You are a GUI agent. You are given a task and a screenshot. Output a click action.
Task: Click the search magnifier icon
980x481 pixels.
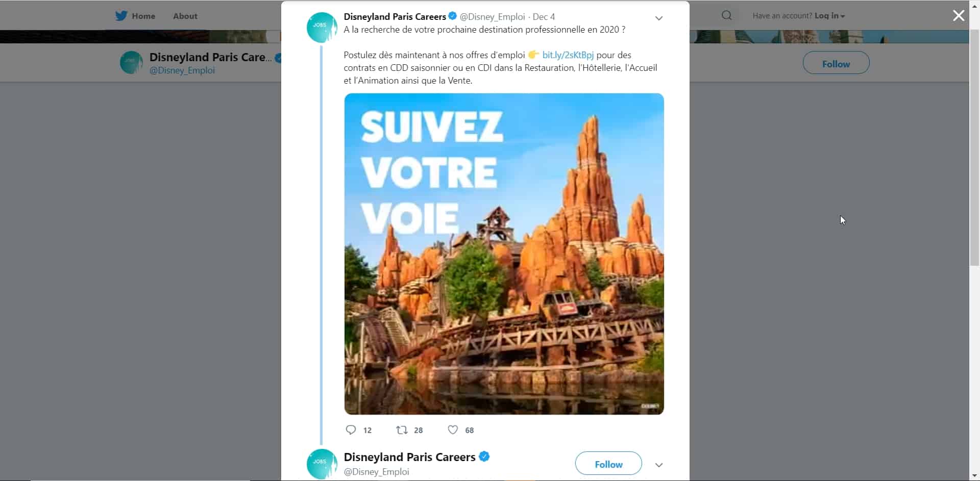[x=726, y=16]
